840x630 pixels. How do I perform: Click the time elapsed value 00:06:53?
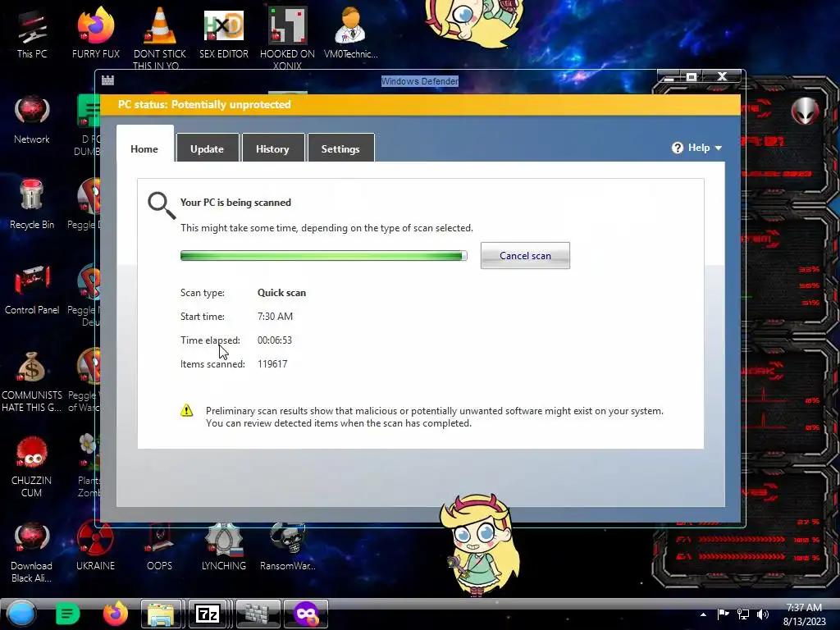tap(275, 340)
